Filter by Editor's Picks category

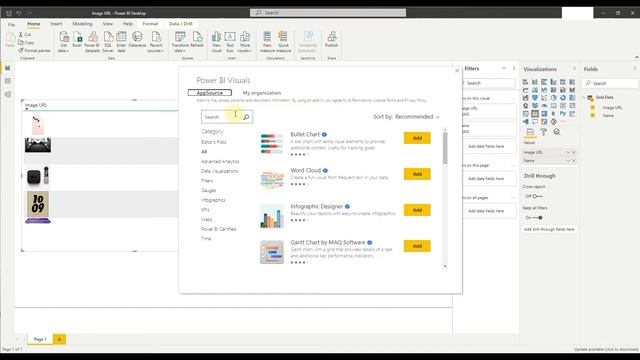(x=213, y=142)
